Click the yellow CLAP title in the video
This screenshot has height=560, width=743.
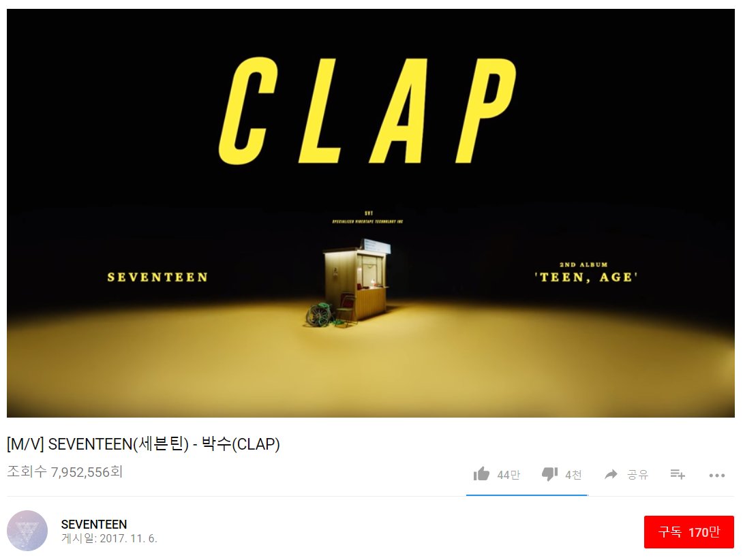[367, 111]
